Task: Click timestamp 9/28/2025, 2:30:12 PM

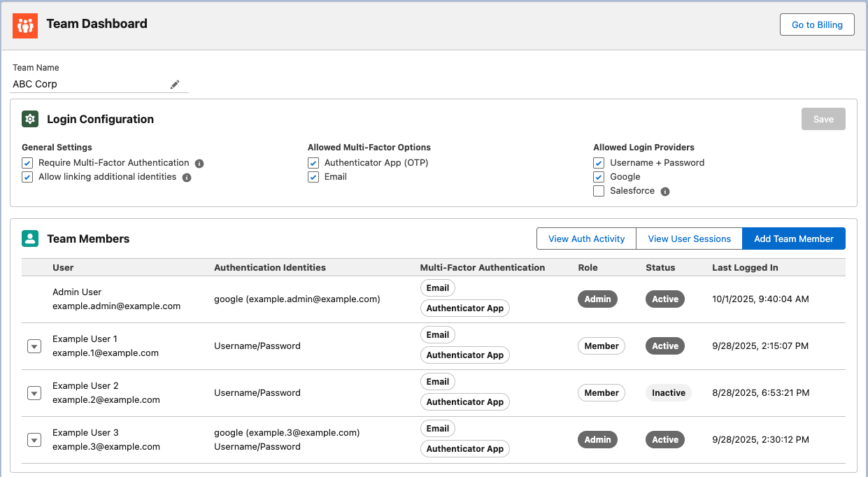Action: 761,439
